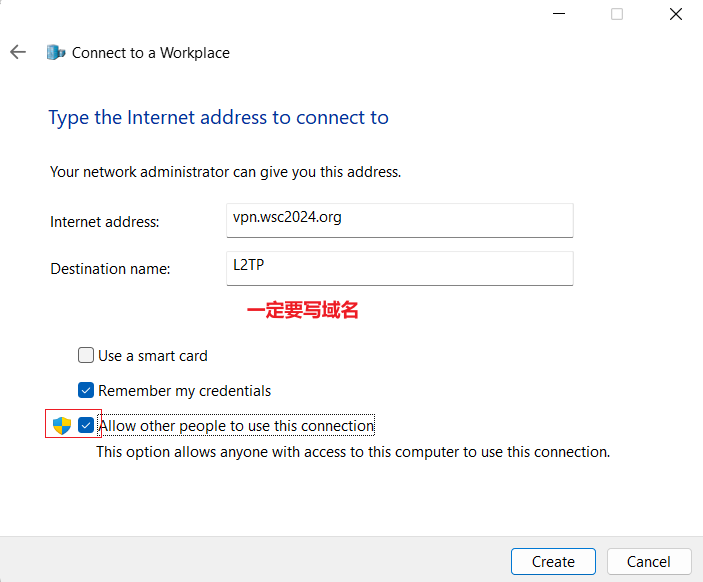703x582 pixels.
Task: Click the Connect to a Workplace icon
Action: (56, 52)
